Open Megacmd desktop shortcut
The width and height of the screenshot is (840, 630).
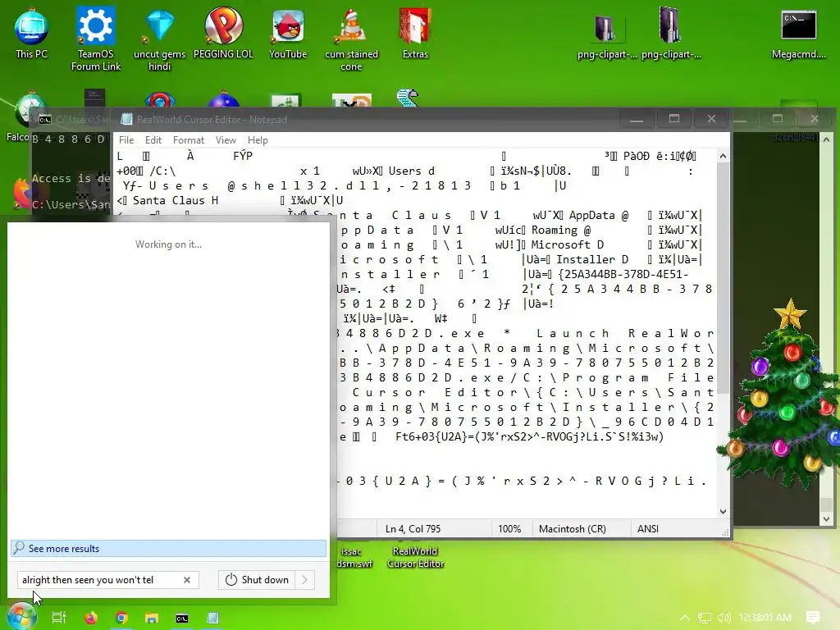(798, 33)
